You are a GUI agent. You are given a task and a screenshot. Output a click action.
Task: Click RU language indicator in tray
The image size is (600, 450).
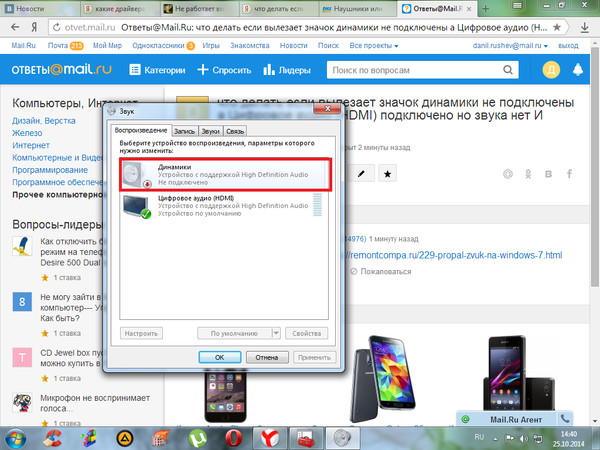click(479, 437)
